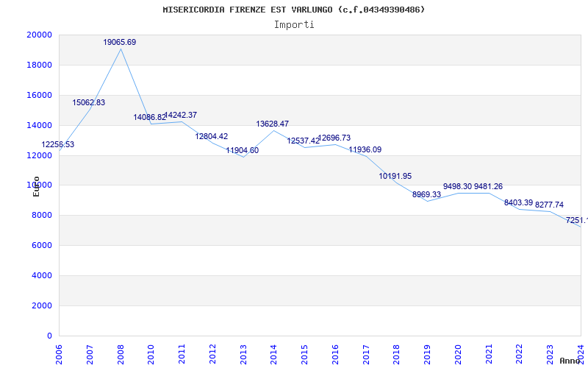Click the year 2015 on x-axis
Viewport: 588px width, 368px height.
tap(304, 355)
